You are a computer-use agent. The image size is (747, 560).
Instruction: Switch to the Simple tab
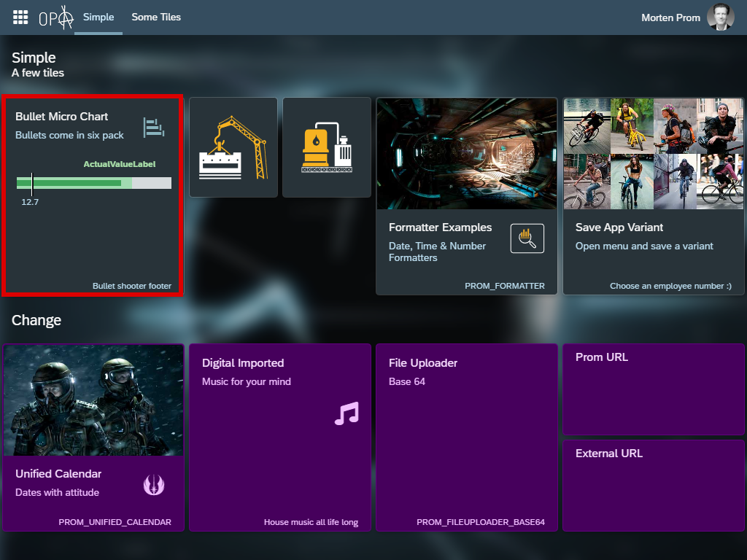tap(98, 17)
